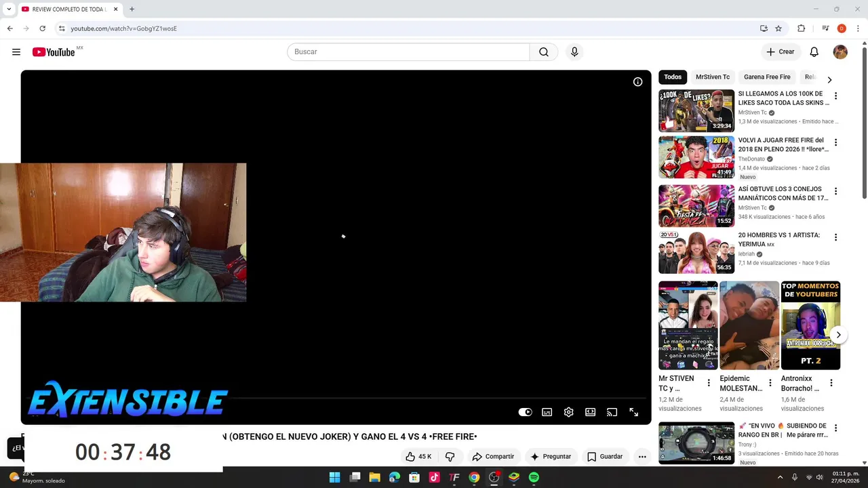
Task: Cast video to a TV
Action: (612, 412)
